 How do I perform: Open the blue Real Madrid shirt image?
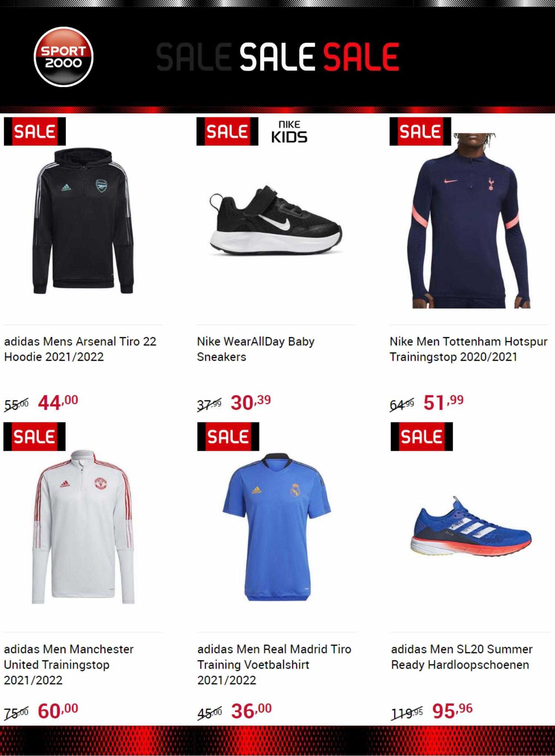point(277,526)
